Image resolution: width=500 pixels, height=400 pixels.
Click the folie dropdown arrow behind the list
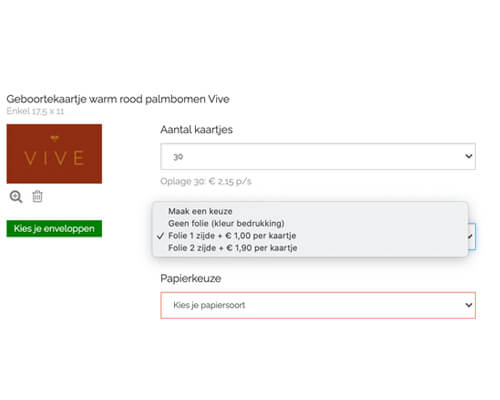(471, 237)
